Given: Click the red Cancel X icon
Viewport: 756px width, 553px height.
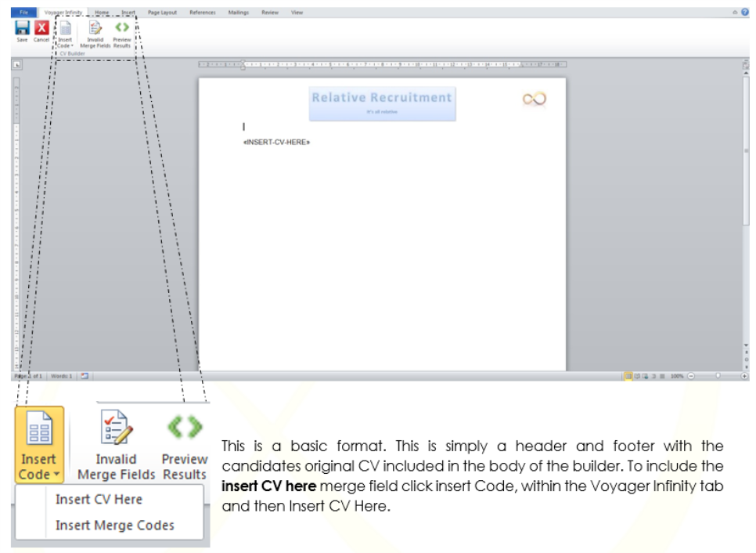Looking at the screenshot, I should coord(41,28).
